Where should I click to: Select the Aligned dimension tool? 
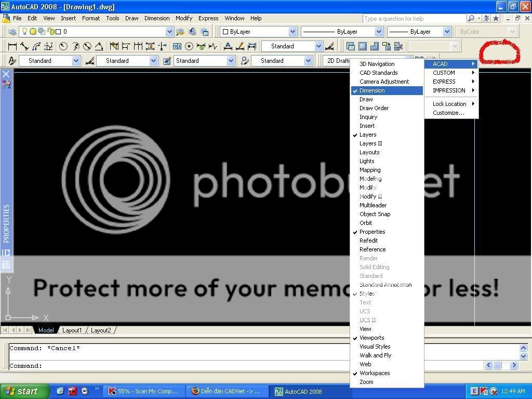point(24,46)
